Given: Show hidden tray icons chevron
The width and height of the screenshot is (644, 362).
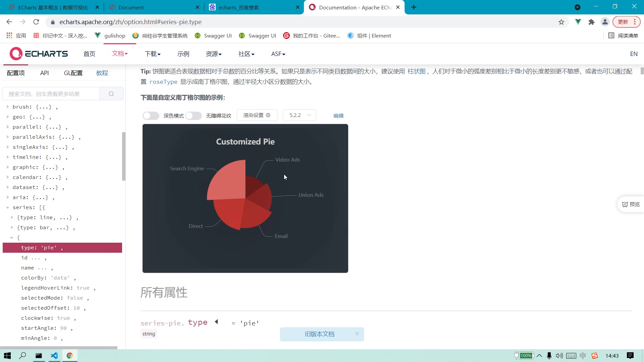Looking at the screenshot, I should coord(539,356).
